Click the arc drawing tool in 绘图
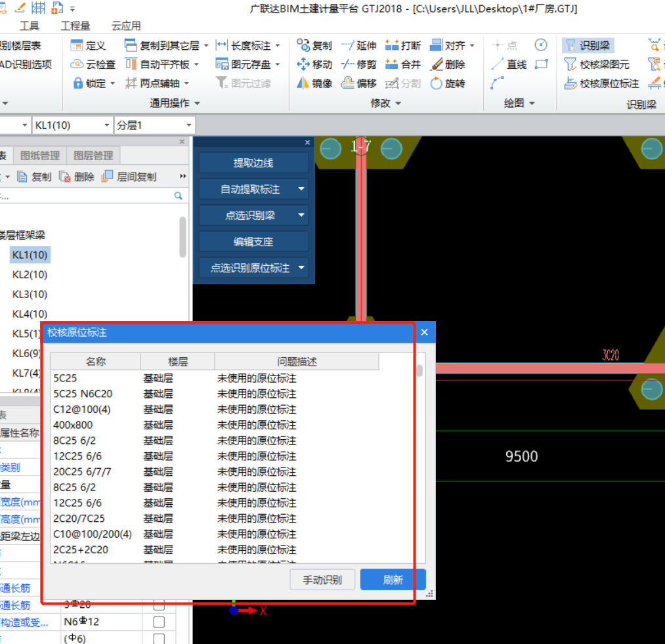This screenshot has height=644, width=665. pos(497,83)
